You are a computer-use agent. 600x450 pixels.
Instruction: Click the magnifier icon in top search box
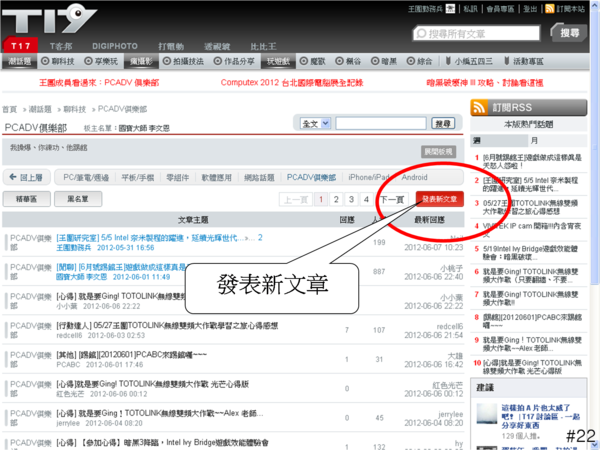(421, 33)
